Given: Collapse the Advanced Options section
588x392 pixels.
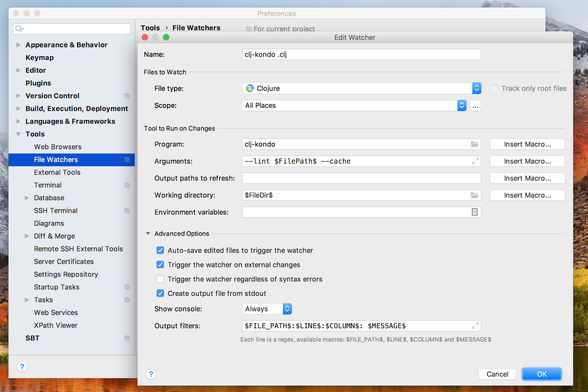Looking at the screenshot, I should pos(148,233).
